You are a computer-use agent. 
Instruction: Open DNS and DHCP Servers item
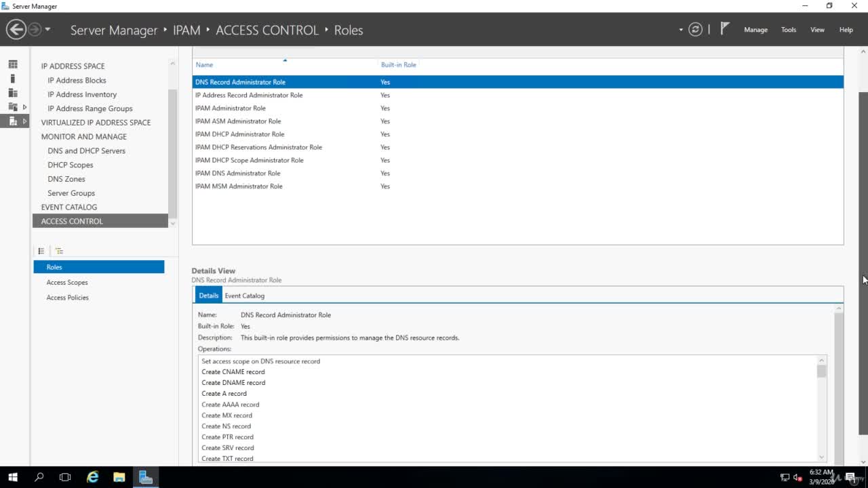pyautogui.click(x=86, y=150)
